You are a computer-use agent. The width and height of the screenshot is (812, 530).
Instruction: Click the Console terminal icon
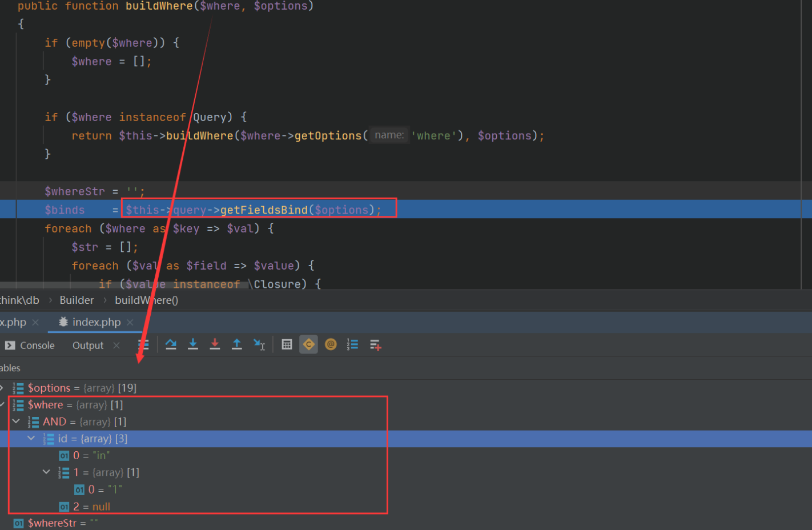(10, 346)
